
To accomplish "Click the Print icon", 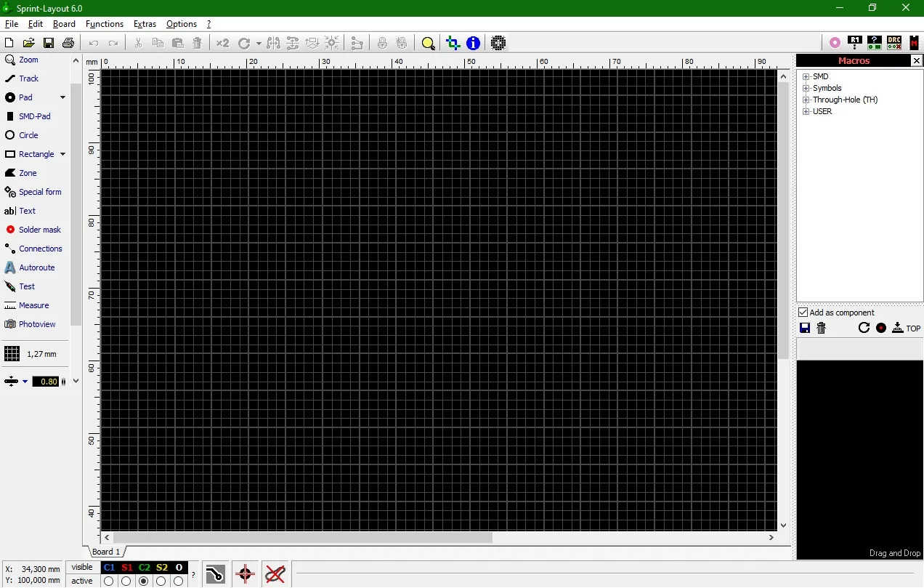I will (x=68, y=44).
